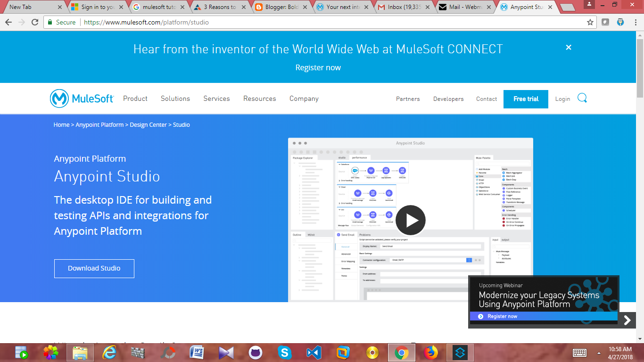Click the next arrow on webinar popup

click(x=627, y=320)
